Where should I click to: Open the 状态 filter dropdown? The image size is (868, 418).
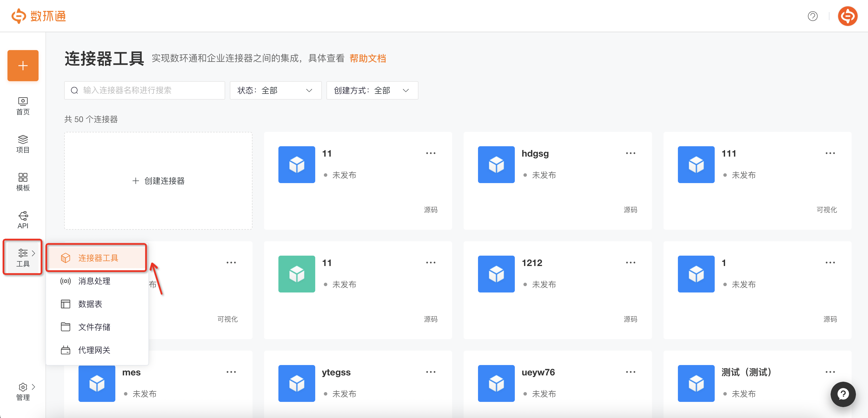tap(275, 90)
